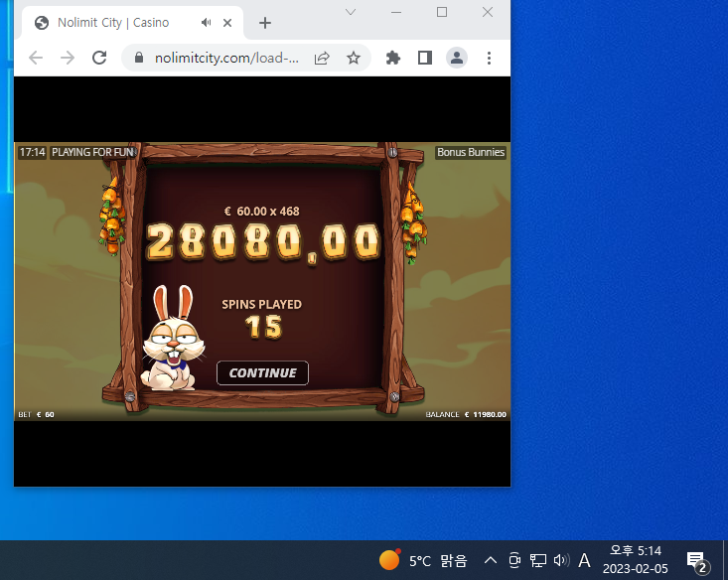Image resolution: width=728 pixels, height=580 pixels.
Task: Click the URL nolimitcity.com address field
Action: click(226, 58)
